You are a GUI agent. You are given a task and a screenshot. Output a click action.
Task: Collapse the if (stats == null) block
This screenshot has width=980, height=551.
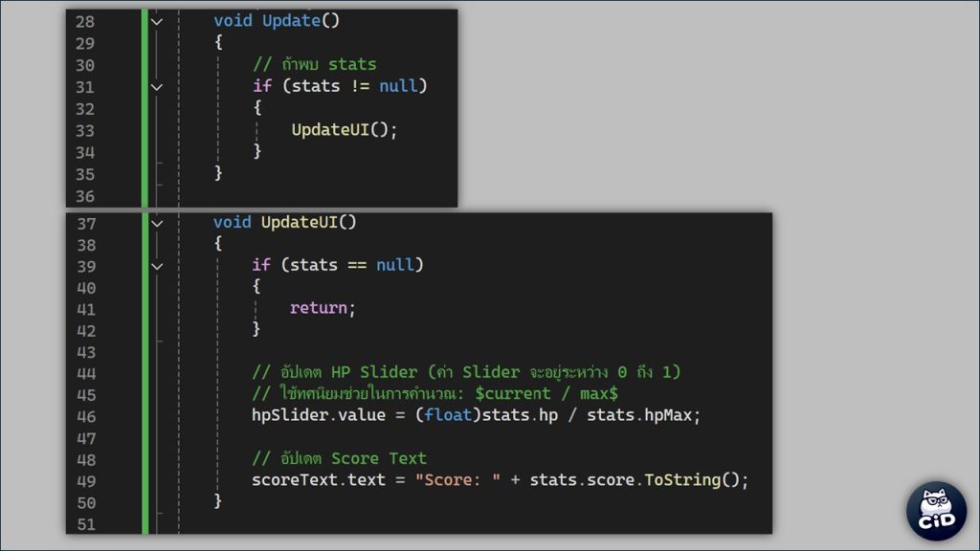157,266
